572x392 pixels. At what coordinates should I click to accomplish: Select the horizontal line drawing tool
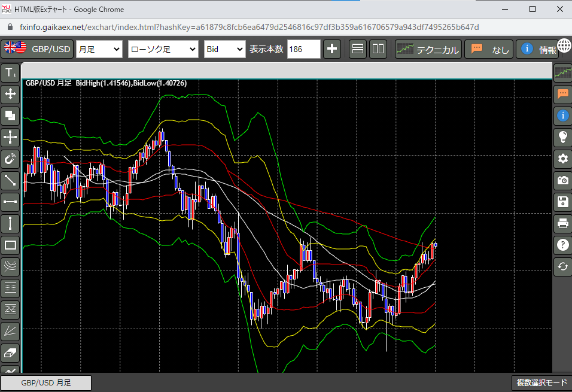[x=10, y=202]
